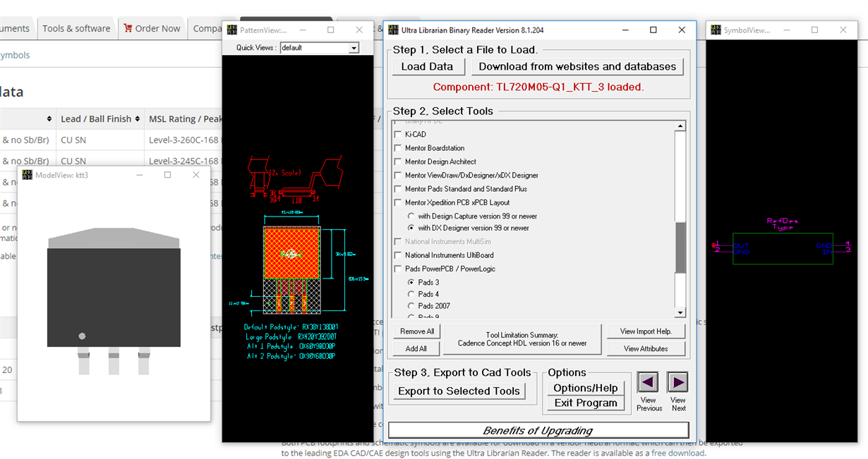Click the 'free download' link on webpage
This screenshot has width=868, height=459.
point(677,453)
